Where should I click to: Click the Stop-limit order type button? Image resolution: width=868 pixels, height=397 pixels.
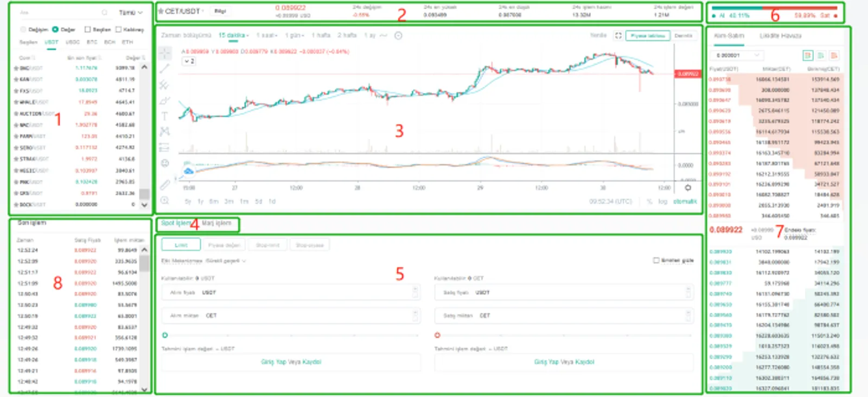268,245
